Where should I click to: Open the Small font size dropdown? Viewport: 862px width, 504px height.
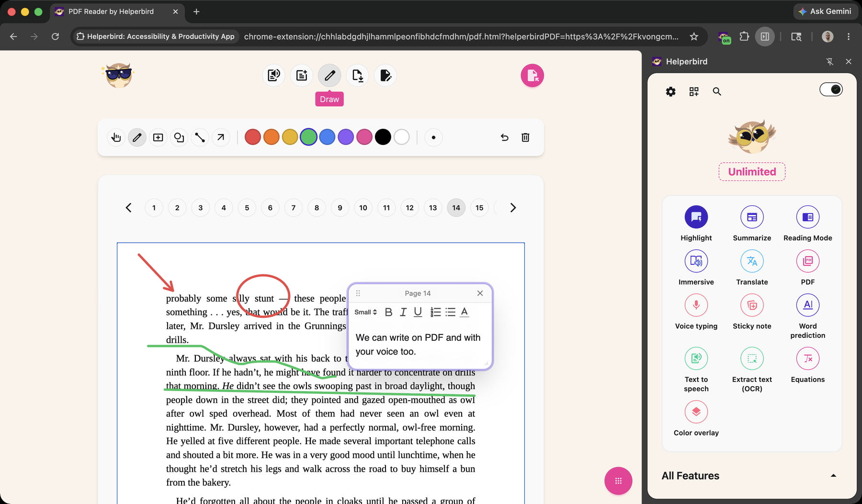(x=365, y=312)
